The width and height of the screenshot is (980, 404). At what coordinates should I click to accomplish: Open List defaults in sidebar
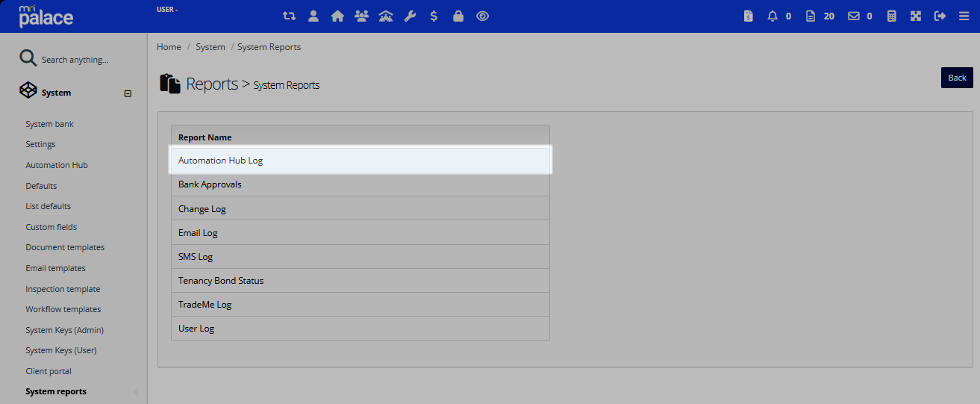pos(49,206)
